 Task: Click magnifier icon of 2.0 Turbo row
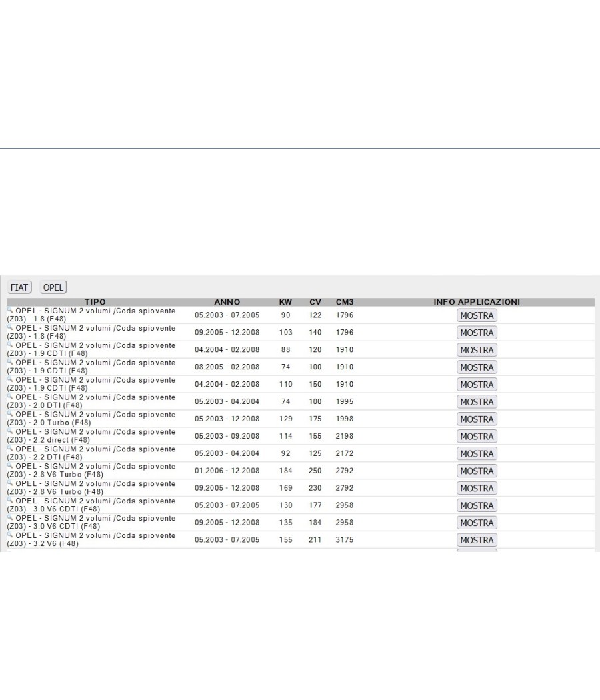(x=10, y=414)
